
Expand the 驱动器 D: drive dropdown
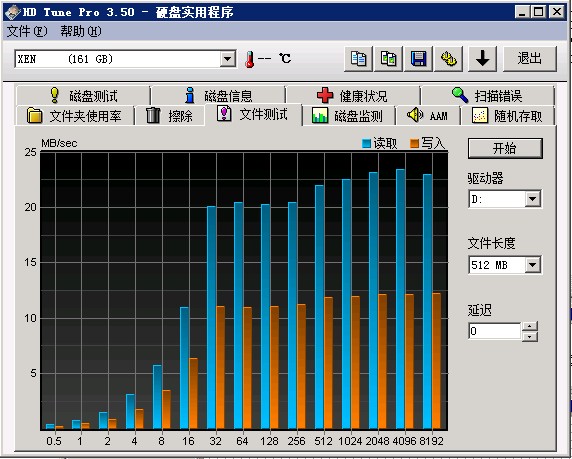tap(533, 199)
